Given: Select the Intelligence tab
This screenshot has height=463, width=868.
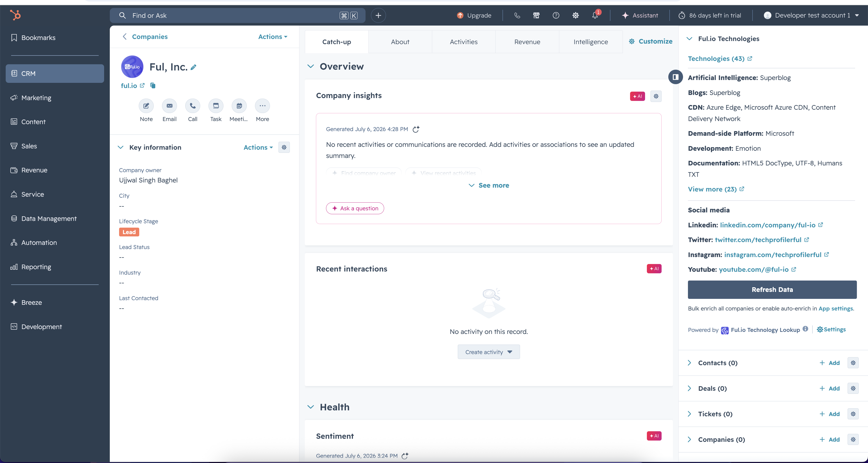Looking at the screenshot, I should 591,42.
